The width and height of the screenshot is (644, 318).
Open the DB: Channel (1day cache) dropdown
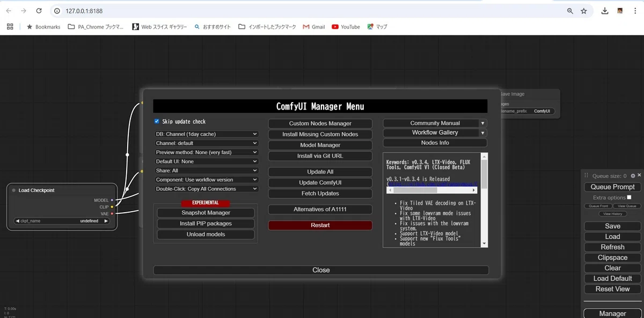pyautogui.click(x=206, y=134)
